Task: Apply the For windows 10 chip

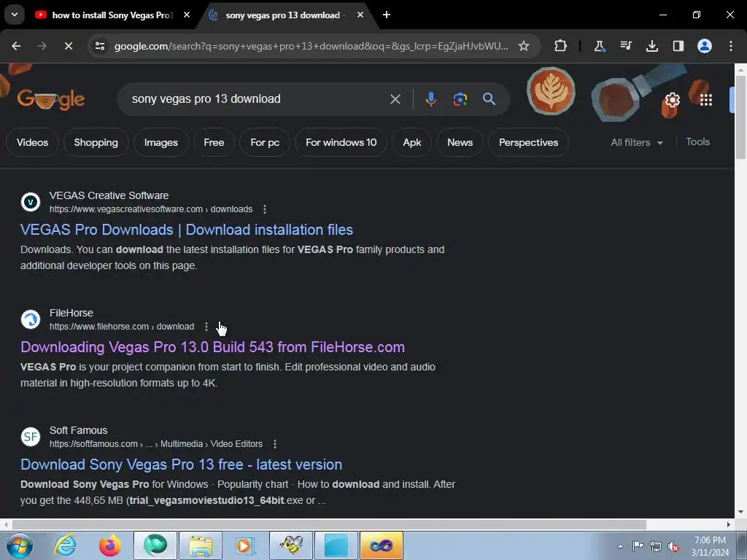Action: tap(341, 142)
